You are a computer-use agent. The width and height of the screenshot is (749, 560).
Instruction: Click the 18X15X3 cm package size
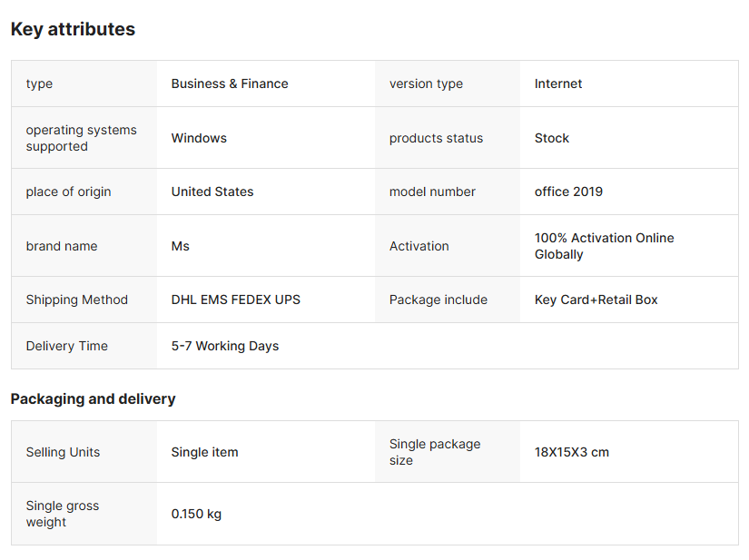pos(572,452)
